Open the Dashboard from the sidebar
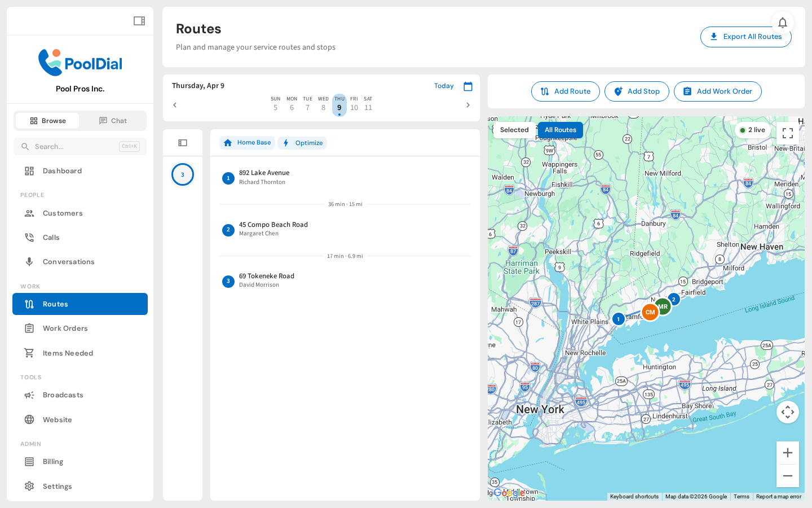The image size is (812, 508). click(x=62, y=170)
